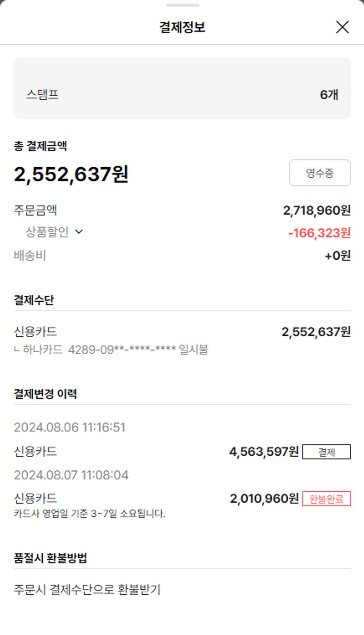Click the red -166,323원 discount amount

click(x=319, y=233)
